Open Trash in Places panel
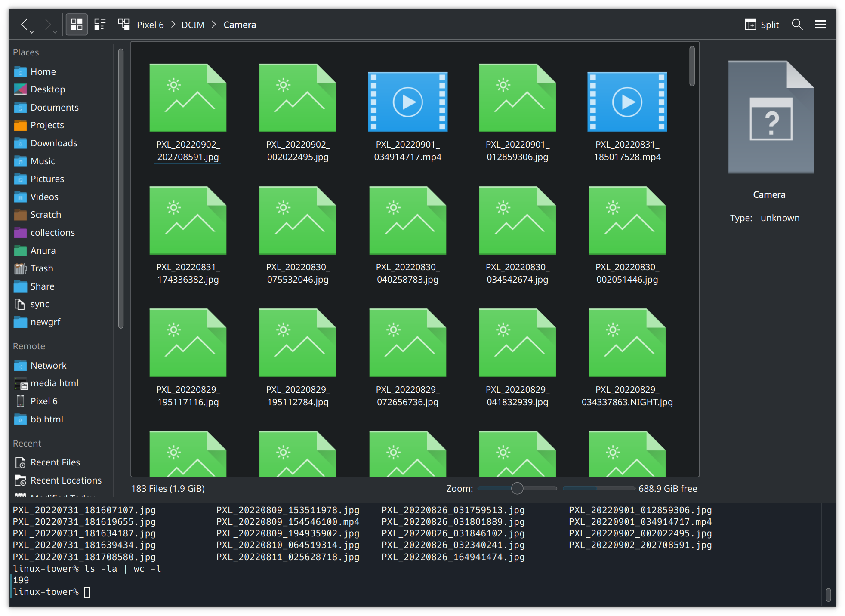 coord(42,268)
